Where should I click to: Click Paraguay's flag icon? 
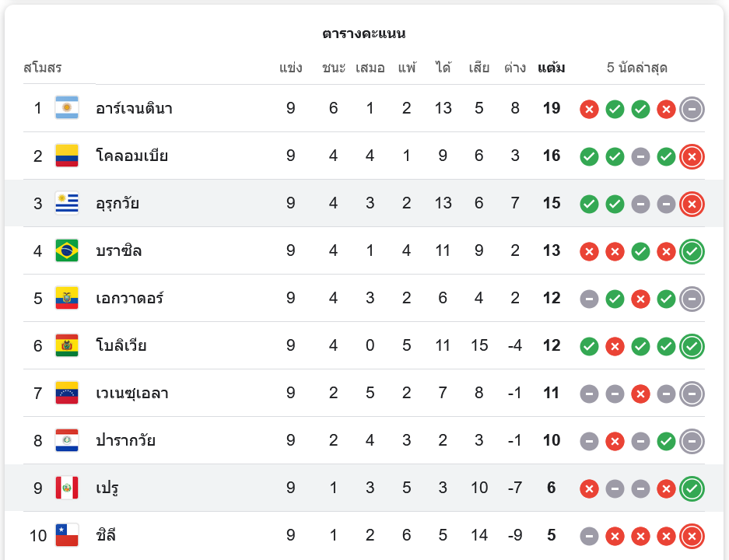[x=67, y=440]
